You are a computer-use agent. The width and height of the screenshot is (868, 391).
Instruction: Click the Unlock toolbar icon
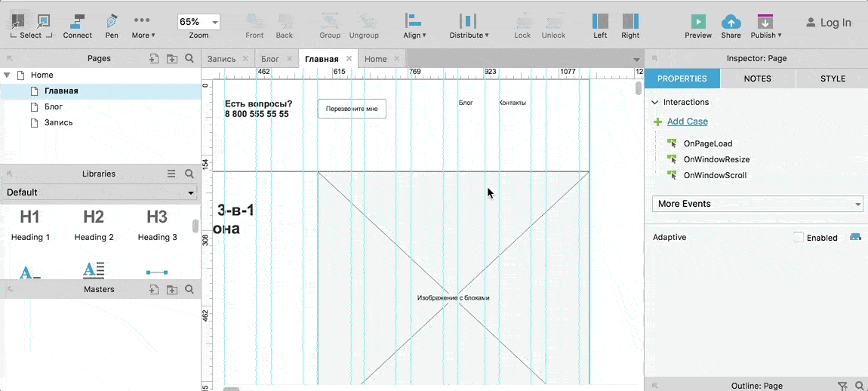pos(553,22)
